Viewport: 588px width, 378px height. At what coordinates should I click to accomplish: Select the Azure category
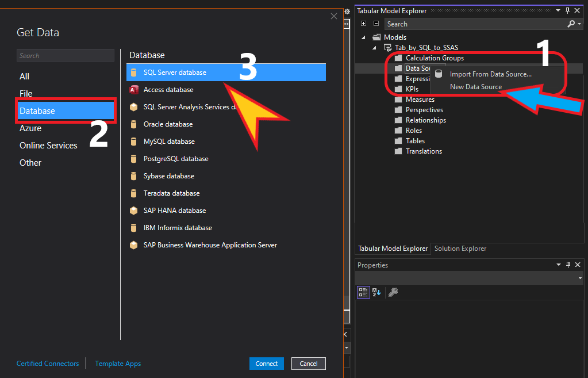[x=30, y=128]
